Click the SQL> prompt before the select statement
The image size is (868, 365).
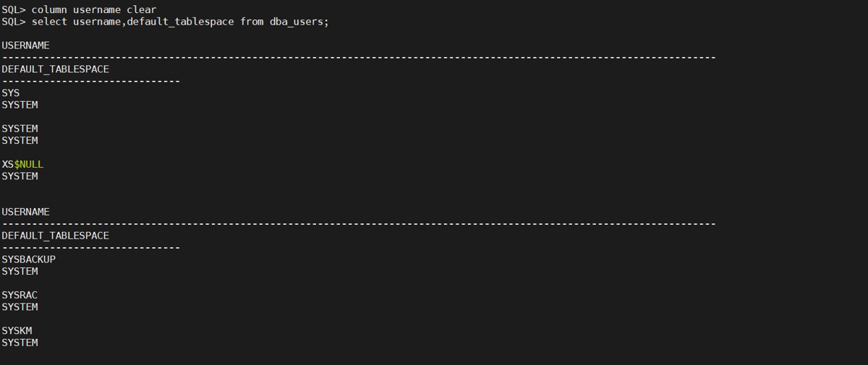[14, 22]
